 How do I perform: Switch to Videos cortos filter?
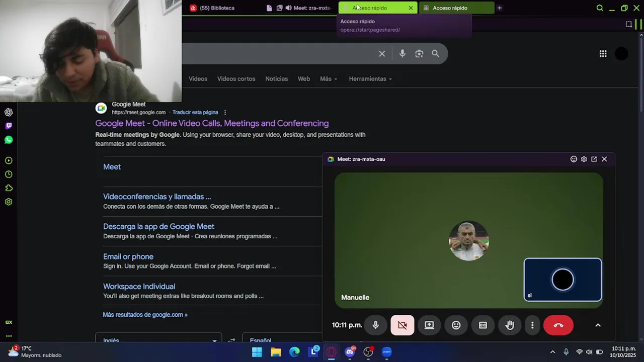coord(236,79)
